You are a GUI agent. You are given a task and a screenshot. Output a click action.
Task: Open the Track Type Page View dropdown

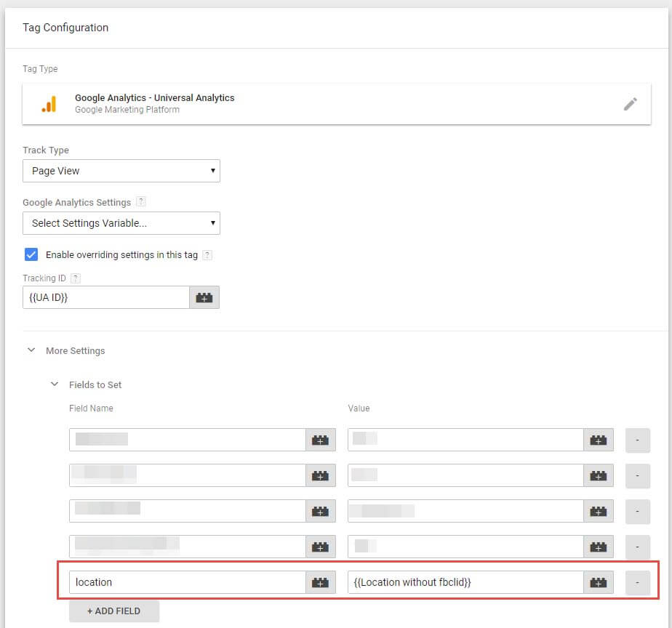tap(121, 171)
